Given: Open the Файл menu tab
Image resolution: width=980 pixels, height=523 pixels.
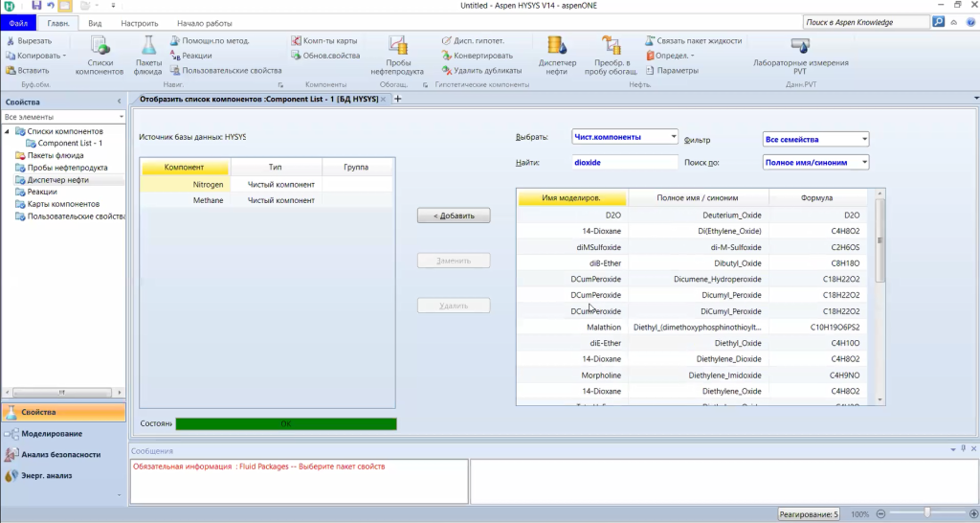Looking at the screenshot, I should [x=18, y=23].
